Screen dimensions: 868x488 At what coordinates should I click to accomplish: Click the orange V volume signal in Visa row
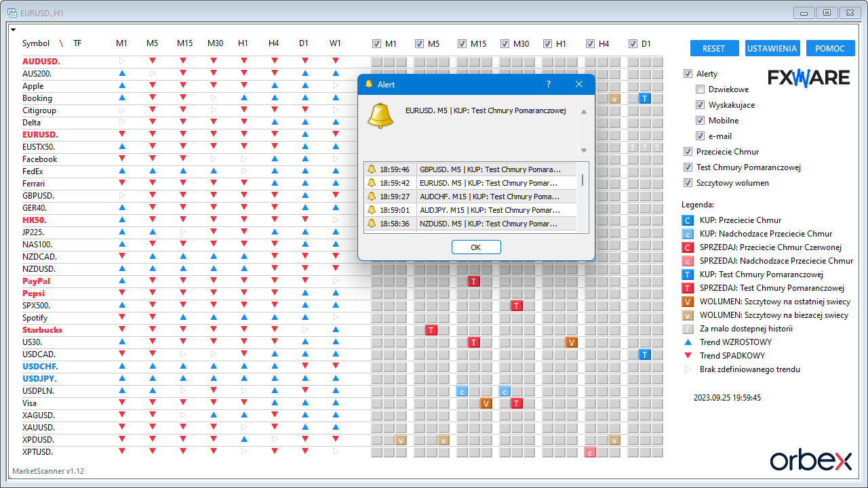point(486,403)
